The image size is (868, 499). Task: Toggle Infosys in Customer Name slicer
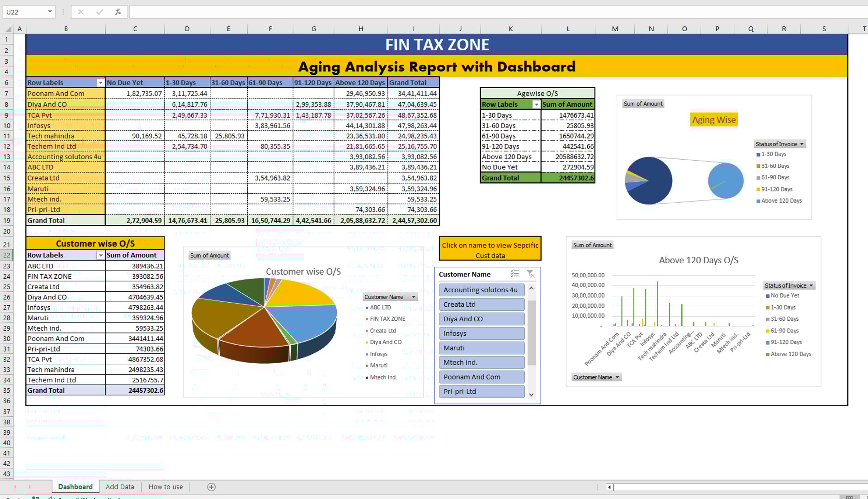(x=481, y=333)
